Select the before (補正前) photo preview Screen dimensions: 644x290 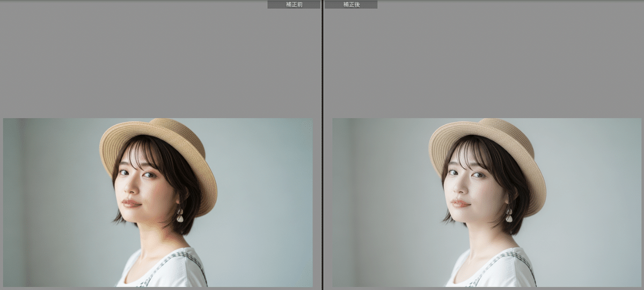[158, 202]
